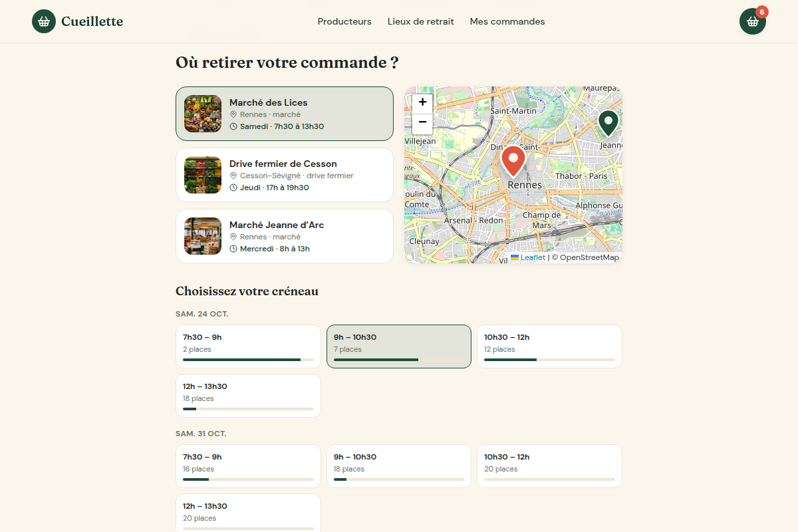This screenshot has height=532, width=798.
Task: Click 'Où retirer votre commande ?' heading
Action: click(287, 63)
